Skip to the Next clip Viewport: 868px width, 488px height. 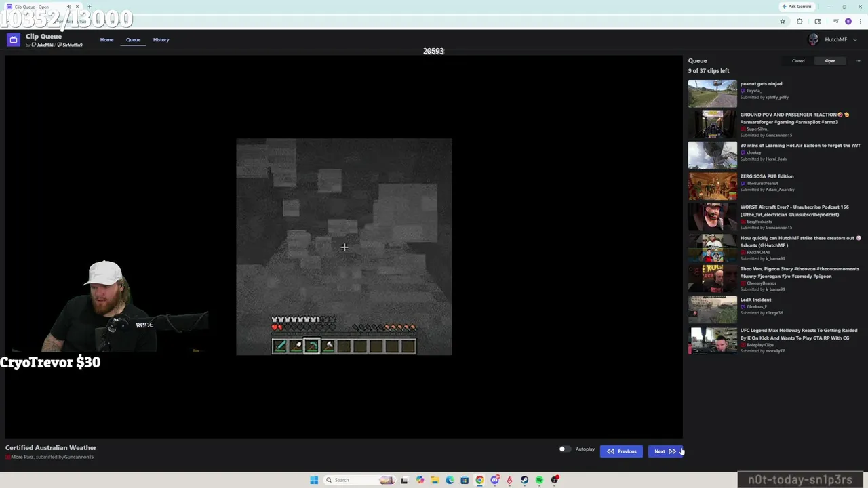coord(665,451)
